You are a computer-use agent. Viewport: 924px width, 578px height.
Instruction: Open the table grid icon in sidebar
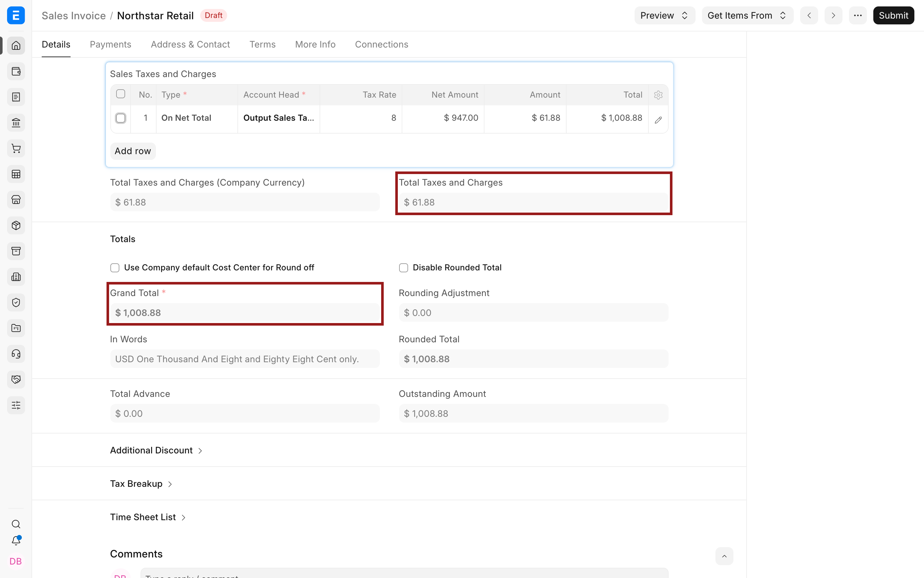(16, 174)
